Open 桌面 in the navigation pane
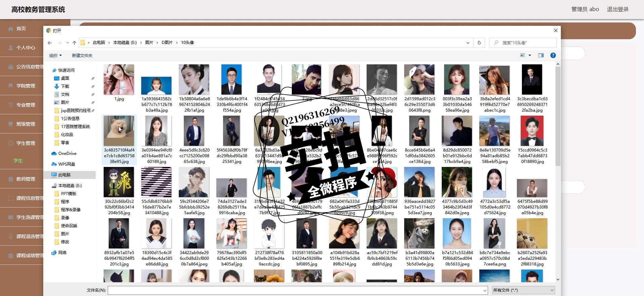The width and height of the screenshot is (644, 296). 65,78
